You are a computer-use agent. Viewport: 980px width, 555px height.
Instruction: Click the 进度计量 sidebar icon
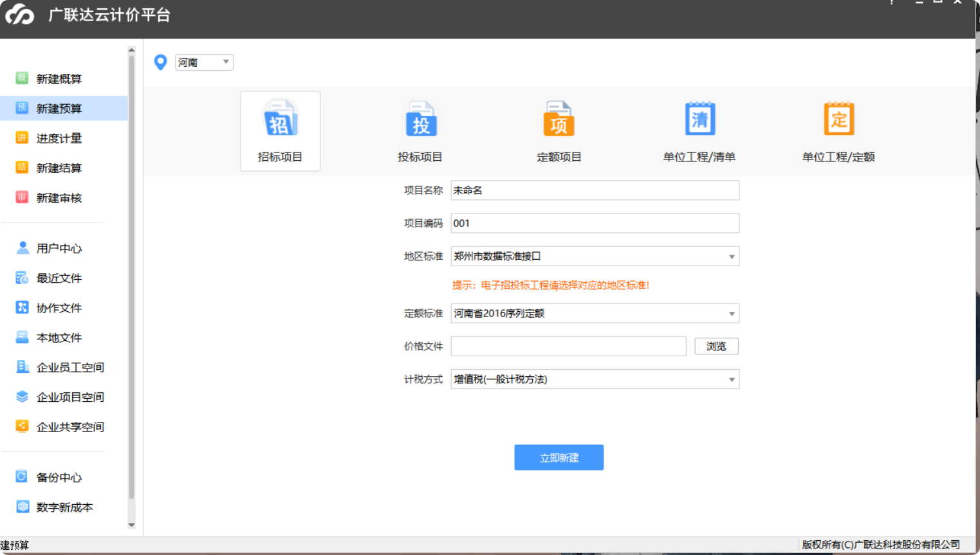point(22,138)
